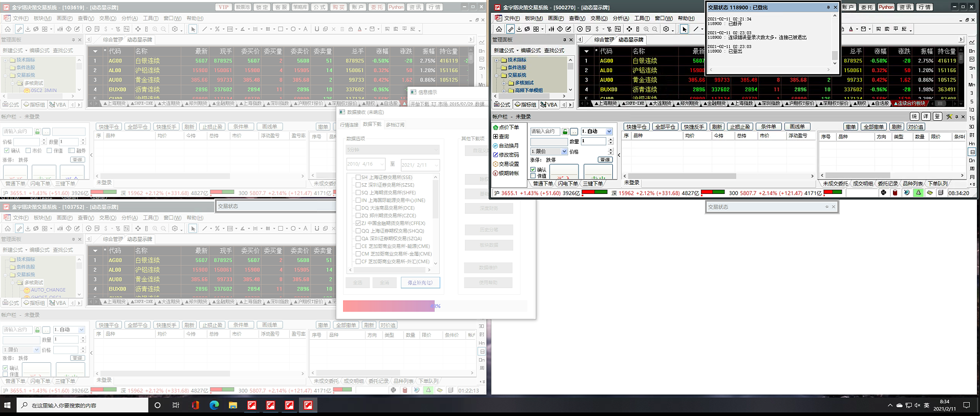Viewport: 980px width, 416px height.
Task: Open 修改密码 in the account sidebar
Action: tap(508, 155)
